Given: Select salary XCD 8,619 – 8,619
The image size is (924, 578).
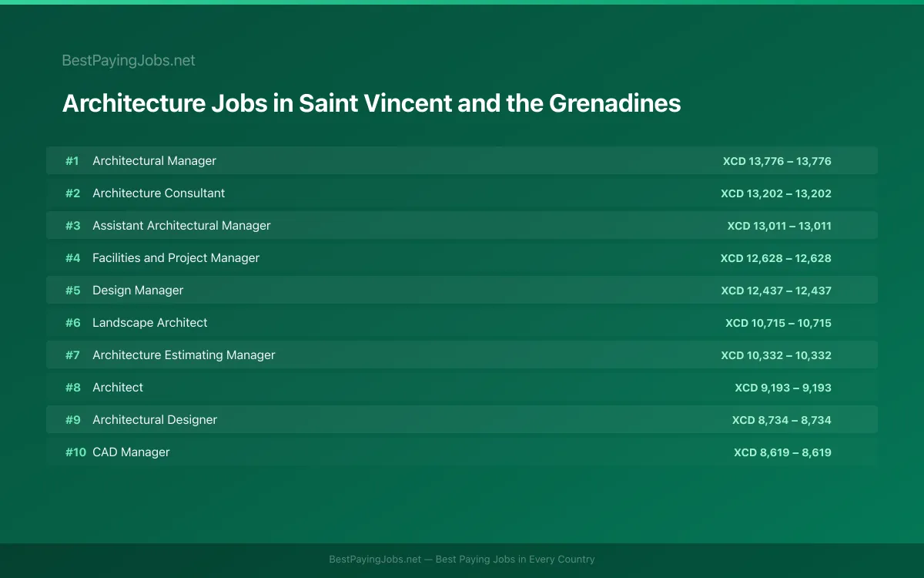Looking at the screenshot, I should 782,452.
